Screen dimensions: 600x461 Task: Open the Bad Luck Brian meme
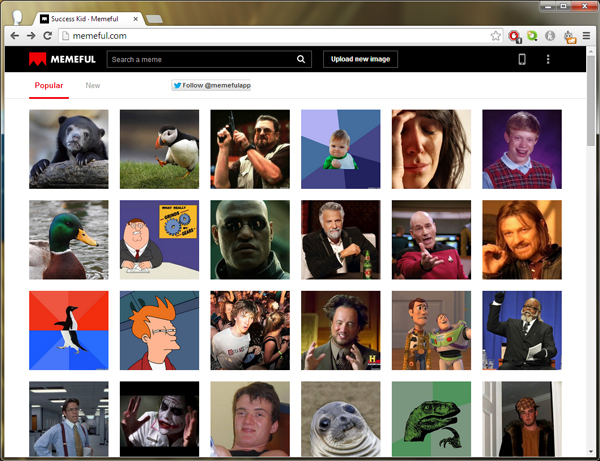click(522, 149)
